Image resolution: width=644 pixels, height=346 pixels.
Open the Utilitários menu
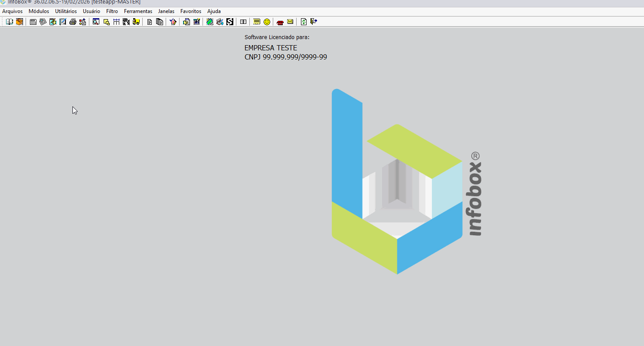click(66, 11)
